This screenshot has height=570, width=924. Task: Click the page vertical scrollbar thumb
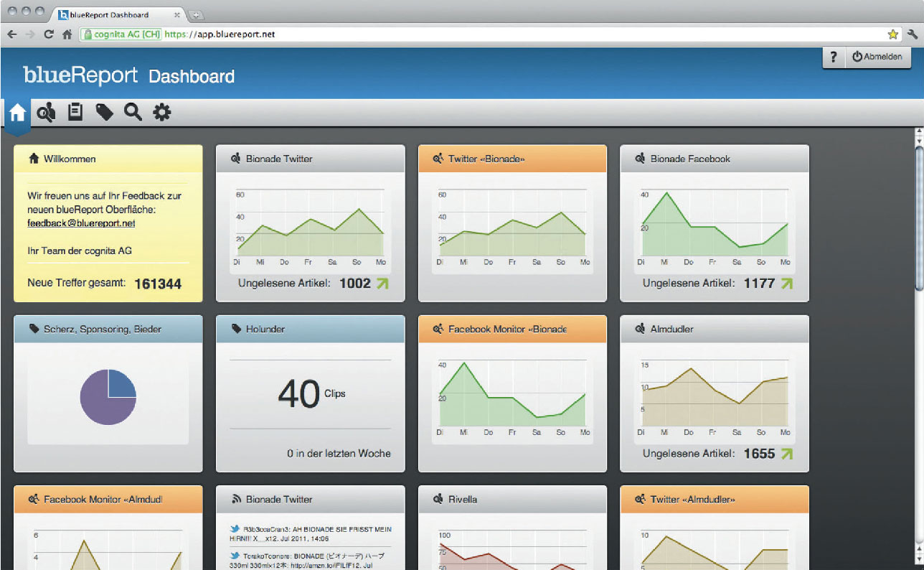(919, 217)
